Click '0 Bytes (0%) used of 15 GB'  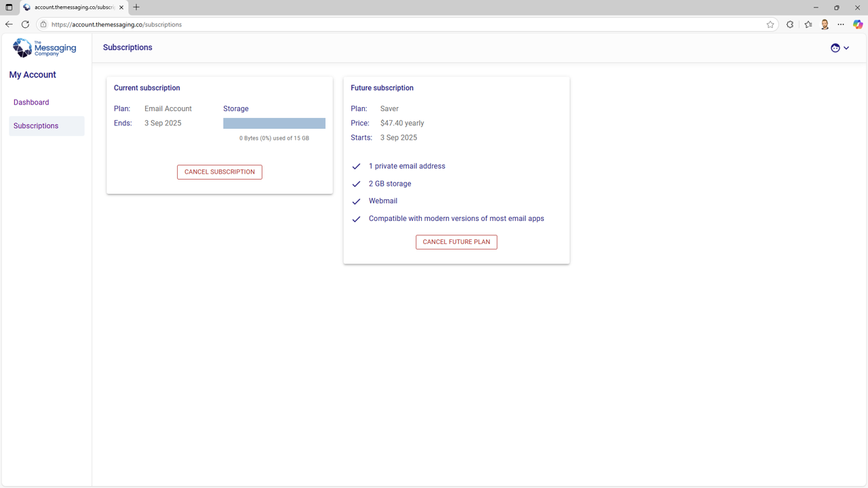coord(274,138)
